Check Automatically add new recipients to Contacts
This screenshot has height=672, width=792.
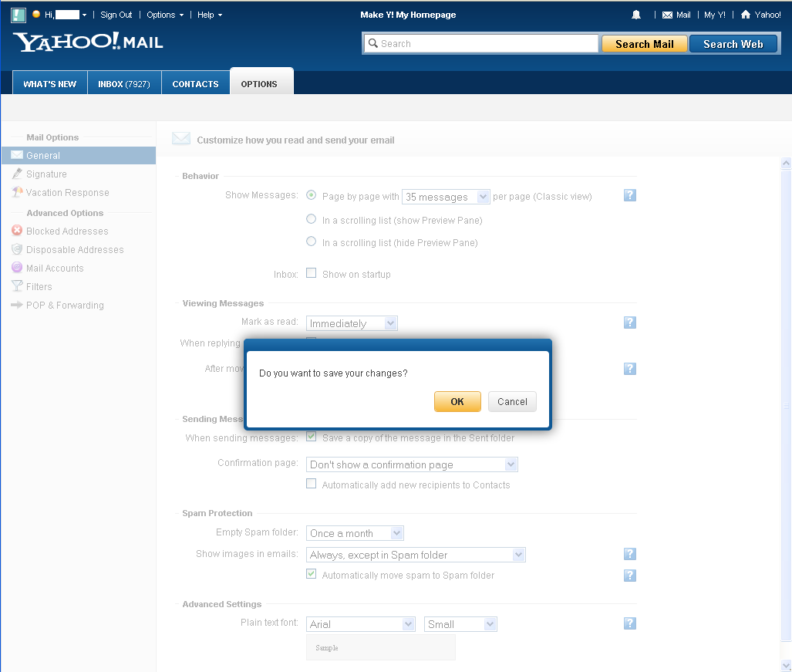point(312,485)
